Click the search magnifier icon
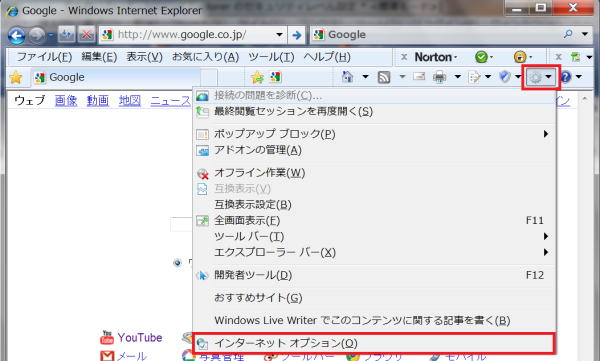Image resolution: width=600 pixels, height=361 pixels. tap(568, 34)
